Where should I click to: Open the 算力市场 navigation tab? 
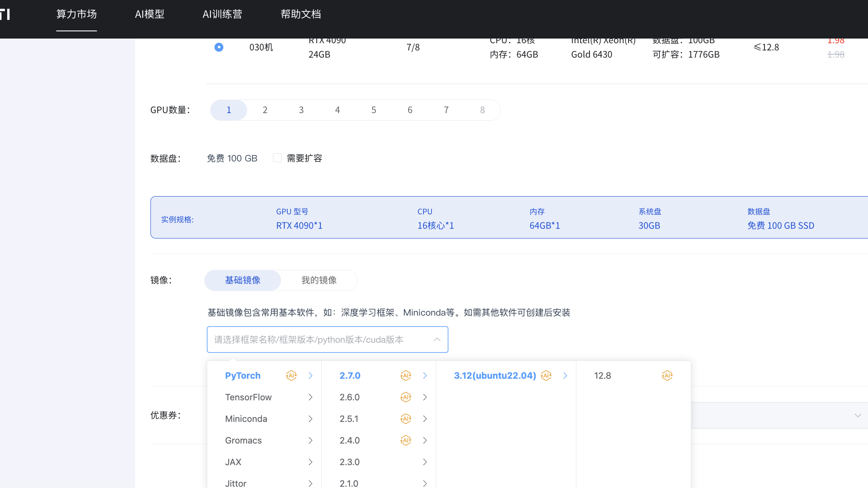click(77, 14)
